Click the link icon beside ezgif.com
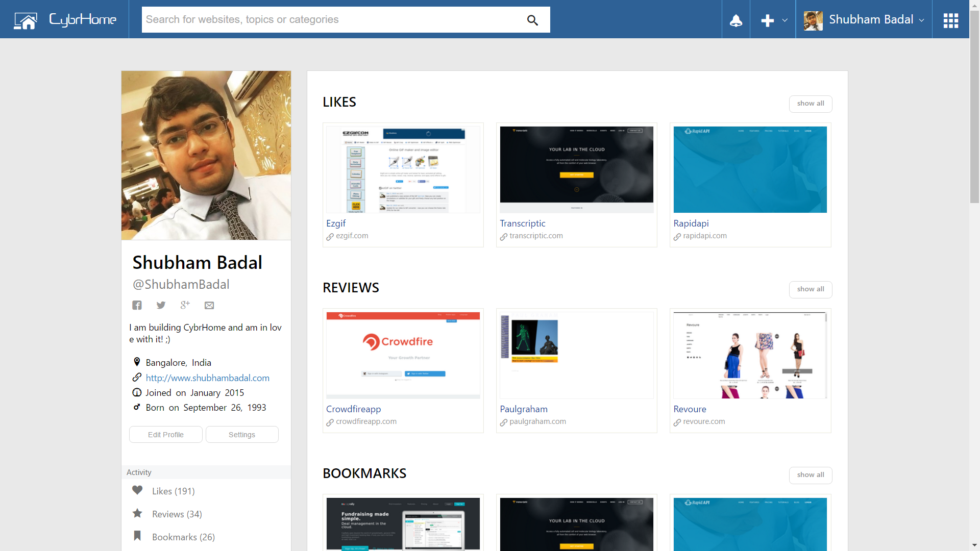The height and width of the screenshot is (551, 980). tap(330, 237)
